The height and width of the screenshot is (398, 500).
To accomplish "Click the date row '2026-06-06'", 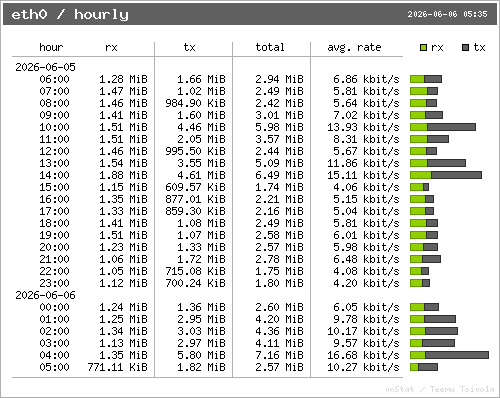I will [x=45, y=295].
